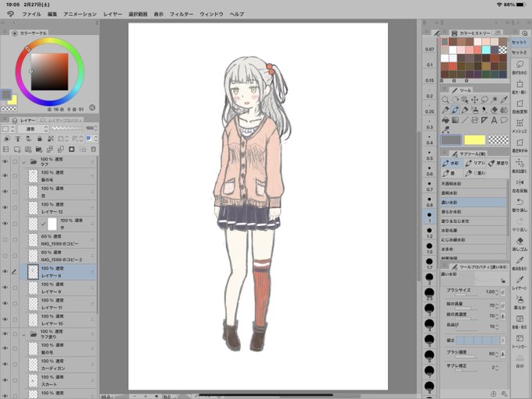Hide the レイヤー 12 layer
Image resolution: width=532 pixels, height=399 pixels.
tap(5, 207)
